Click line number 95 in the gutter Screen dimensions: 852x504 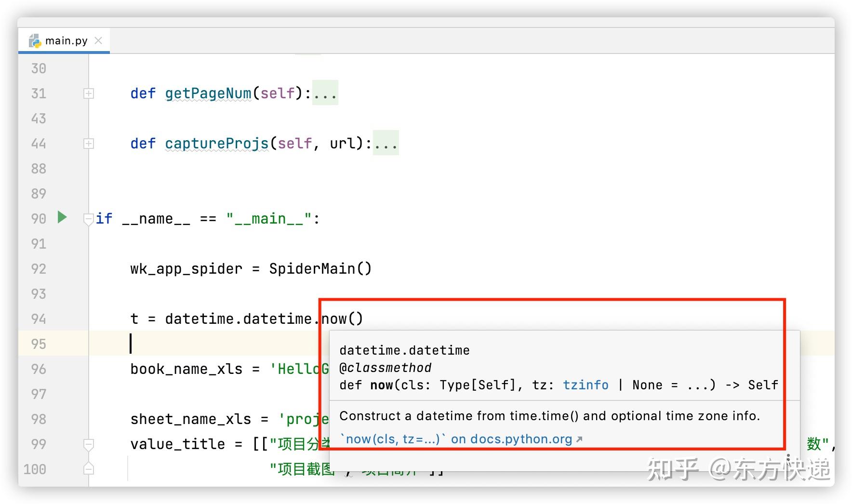(x=39, y=344)
